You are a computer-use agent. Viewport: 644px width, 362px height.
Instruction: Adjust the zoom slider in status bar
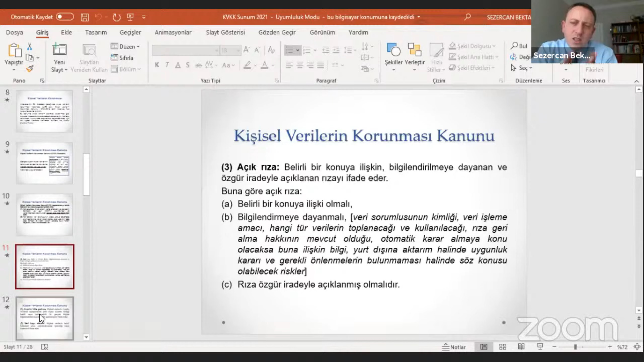tap(575, 347)
